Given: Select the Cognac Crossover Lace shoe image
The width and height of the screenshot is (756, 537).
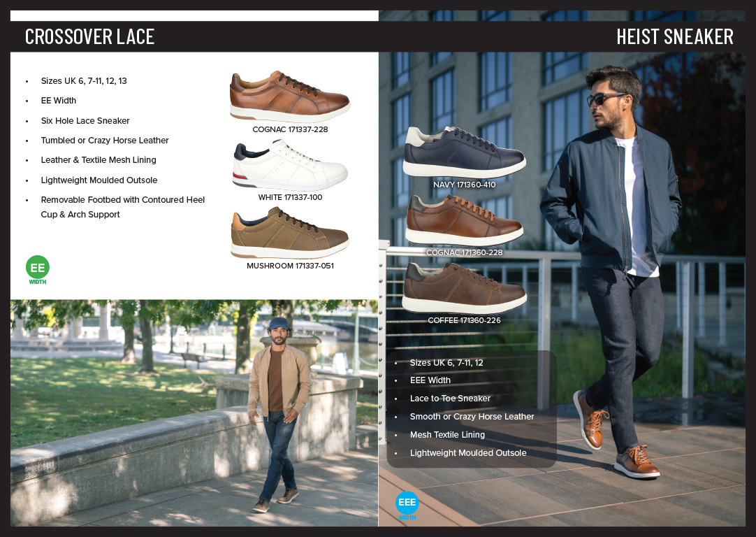Looking at the screenshot, I should click(289, 96).
